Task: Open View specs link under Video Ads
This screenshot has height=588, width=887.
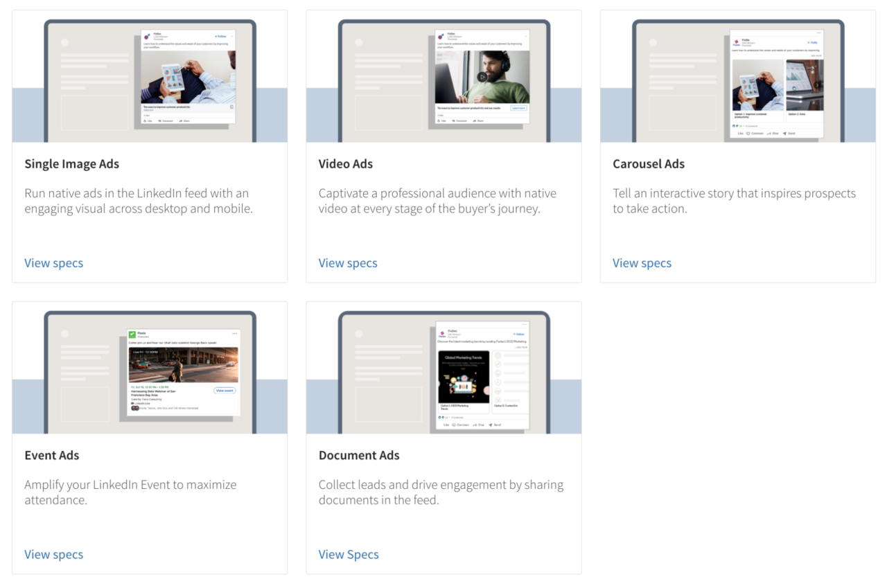Action: (348, 263)
